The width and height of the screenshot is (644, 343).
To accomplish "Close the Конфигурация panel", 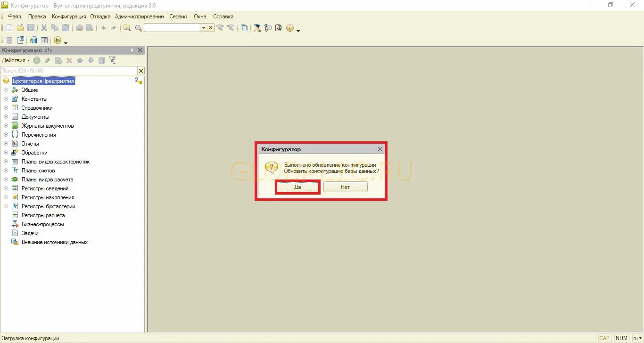I will pos(140,50).
